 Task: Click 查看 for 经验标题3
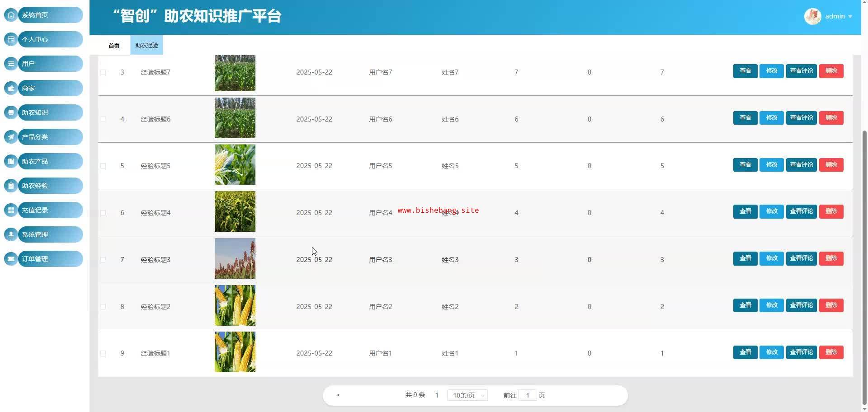745,258
